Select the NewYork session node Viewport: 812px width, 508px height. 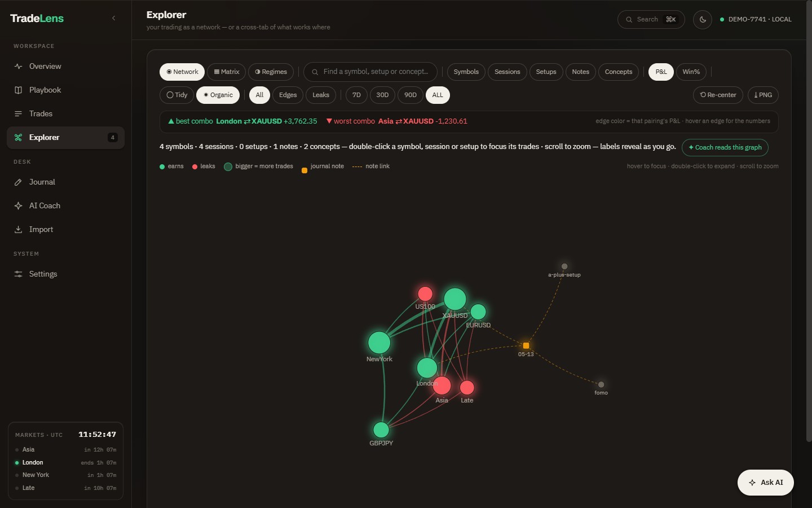pyautogui.click(x=379, y=343)
